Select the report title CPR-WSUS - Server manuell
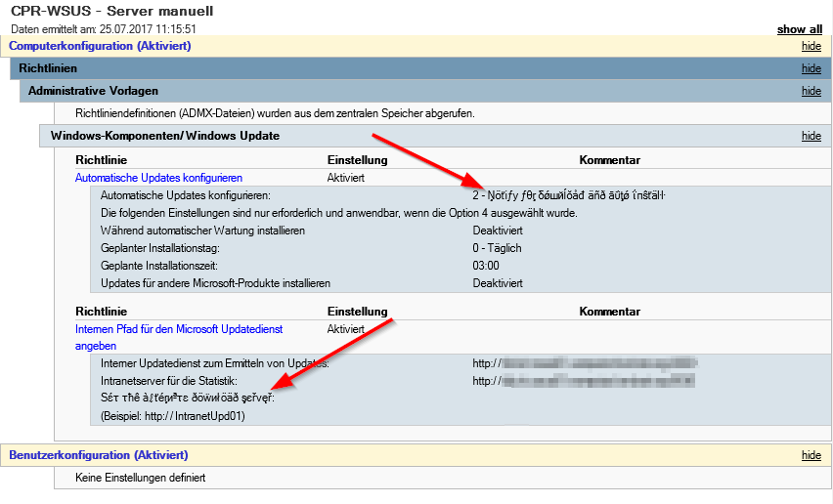833x504 pixels. click(112, 11)
